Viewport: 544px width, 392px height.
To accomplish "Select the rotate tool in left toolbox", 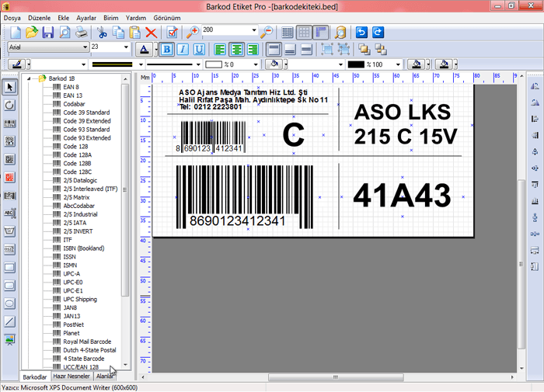I will tap(9, 105).
